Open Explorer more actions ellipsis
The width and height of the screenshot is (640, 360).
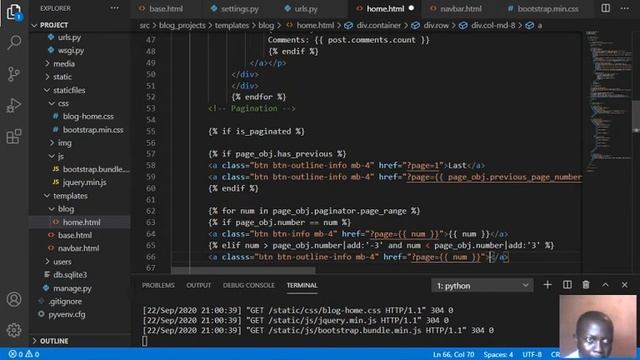[115, 8]
